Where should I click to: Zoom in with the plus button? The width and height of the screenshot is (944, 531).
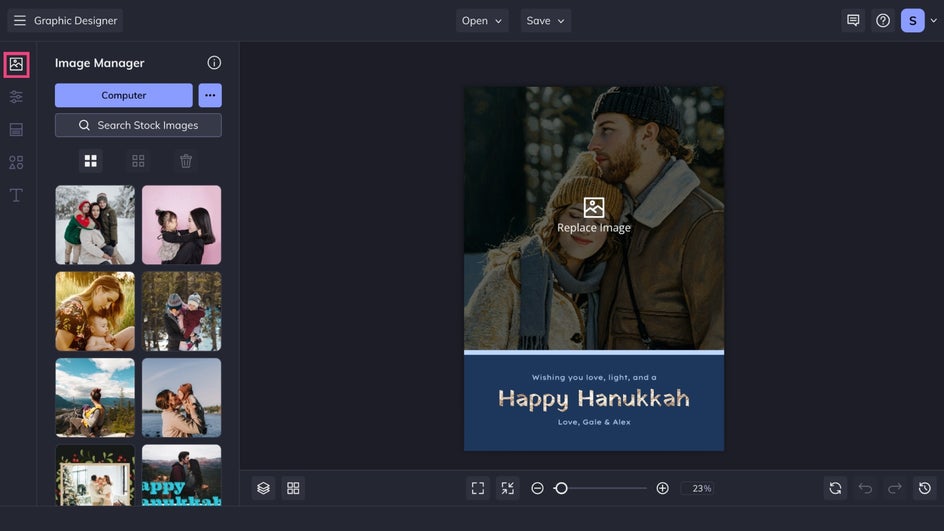click(x=662, y=488)
